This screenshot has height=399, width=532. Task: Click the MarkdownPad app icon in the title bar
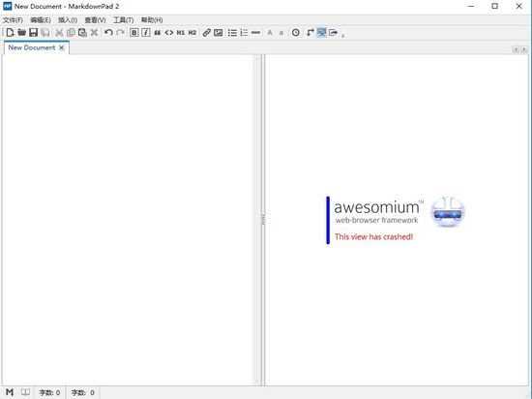tap(7, 6)
